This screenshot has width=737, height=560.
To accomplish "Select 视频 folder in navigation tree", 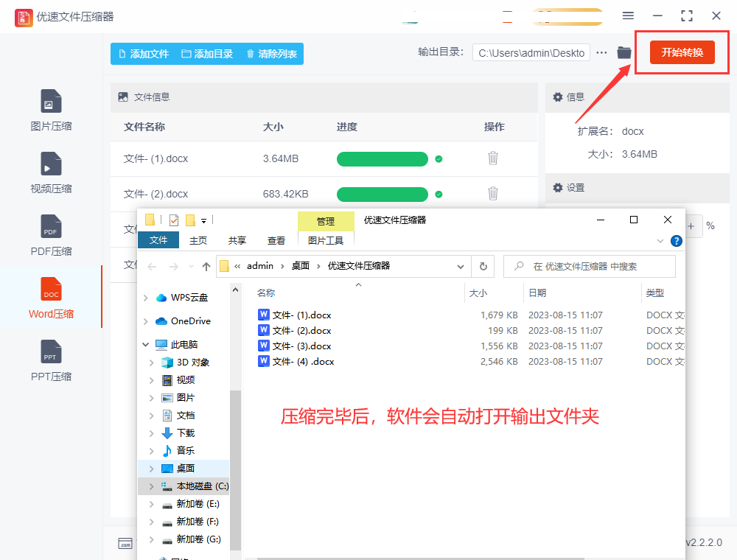I will tap(185, 380).
